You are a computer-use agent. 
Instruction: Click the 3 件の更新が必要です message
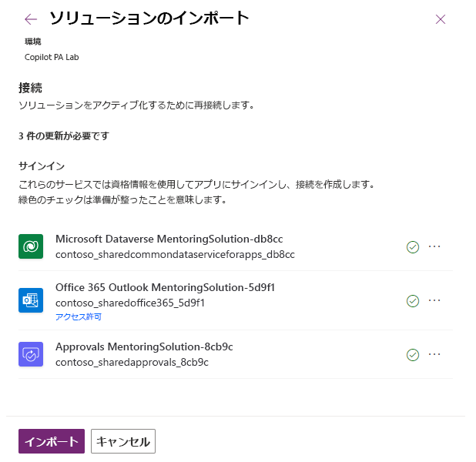(64, 136)
